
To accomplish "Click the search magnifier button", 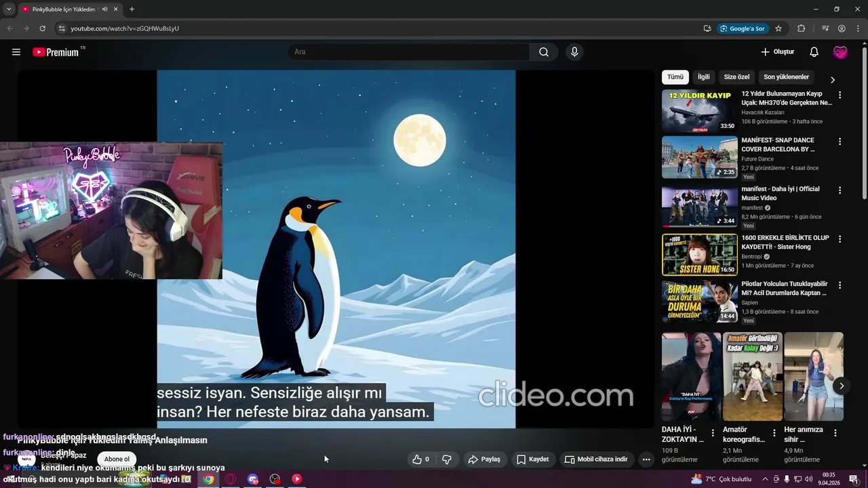I will tap(544, 52).
